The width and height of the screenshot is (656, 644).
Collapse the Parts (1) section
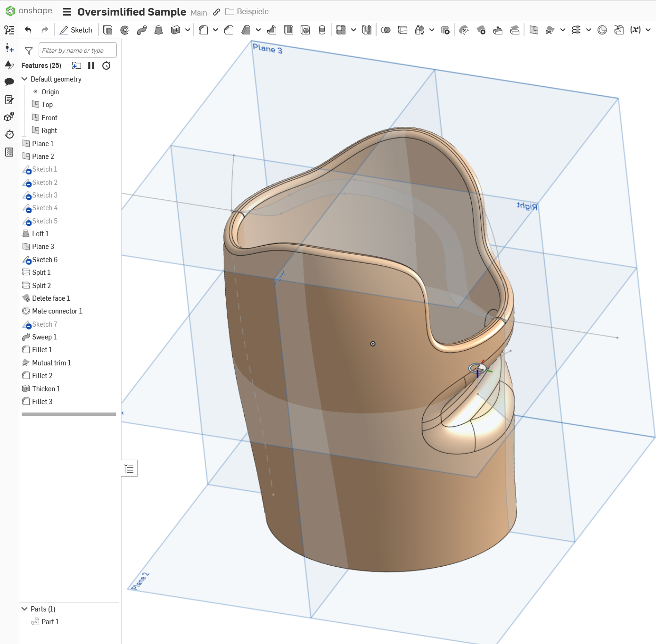click(25, 609)
